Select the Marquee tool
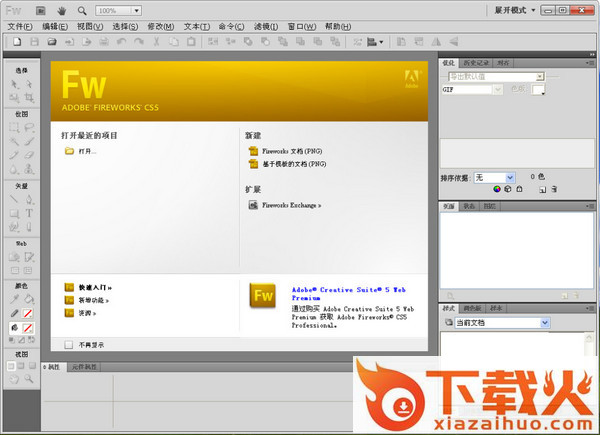This screenshot has width=600, height=435. pos(14,127)
